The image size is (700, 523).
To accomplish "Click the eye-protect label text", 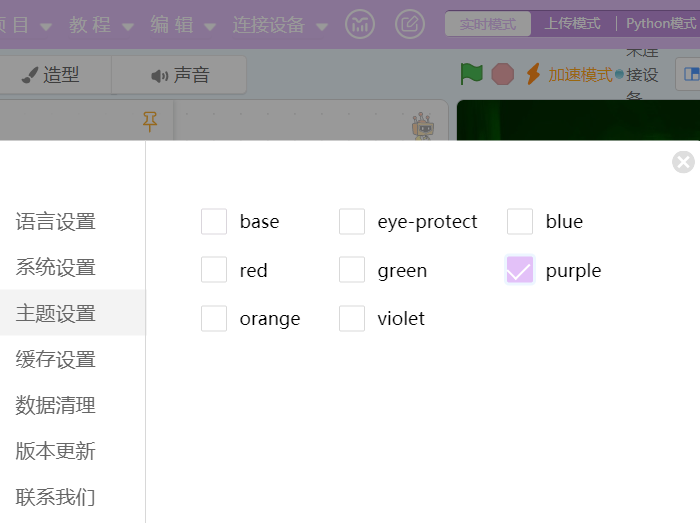I will point(427,222).
